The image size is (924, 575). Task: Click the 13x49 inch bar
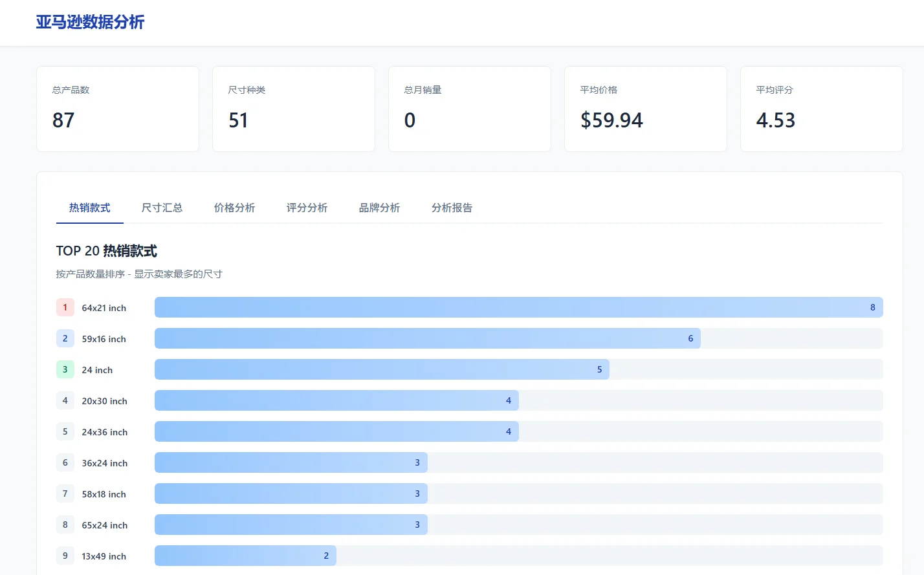[x=245, y=556]
